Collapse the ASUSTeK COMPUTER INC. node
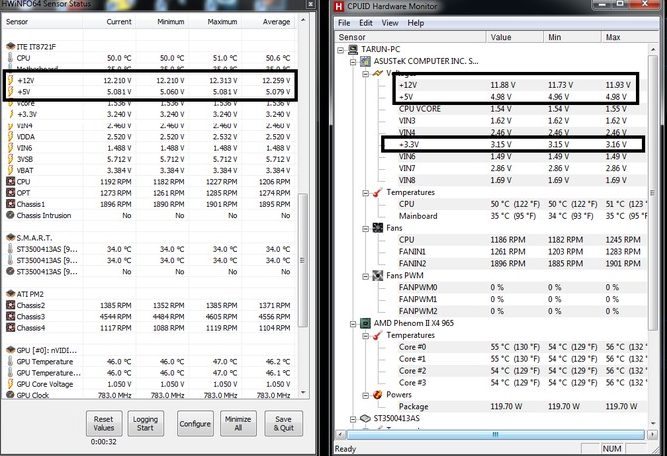 353,62
